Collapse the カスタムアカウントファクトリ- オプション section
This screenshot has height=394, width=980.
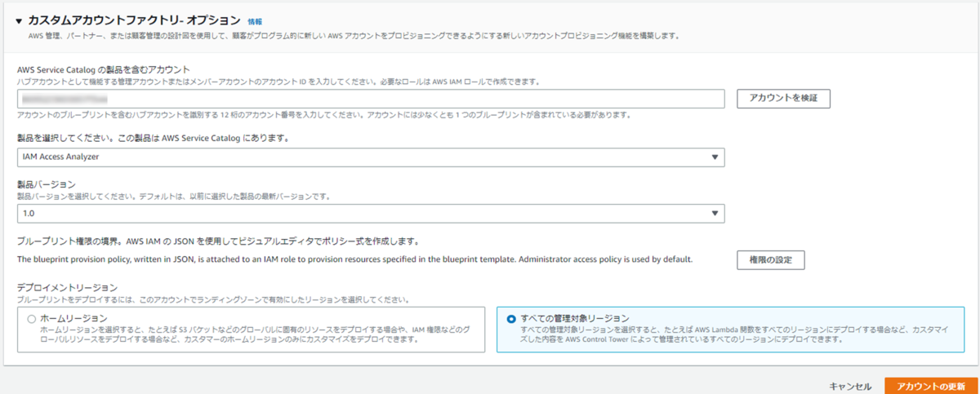coord(19,20)
